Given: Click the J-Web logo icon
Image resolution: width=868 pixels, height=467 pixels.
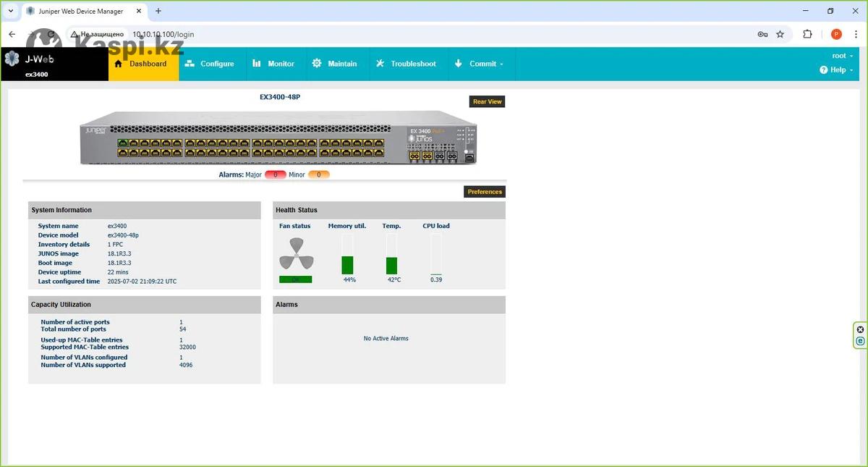Looking at the screenshot, I should click(x=12, y=59).
